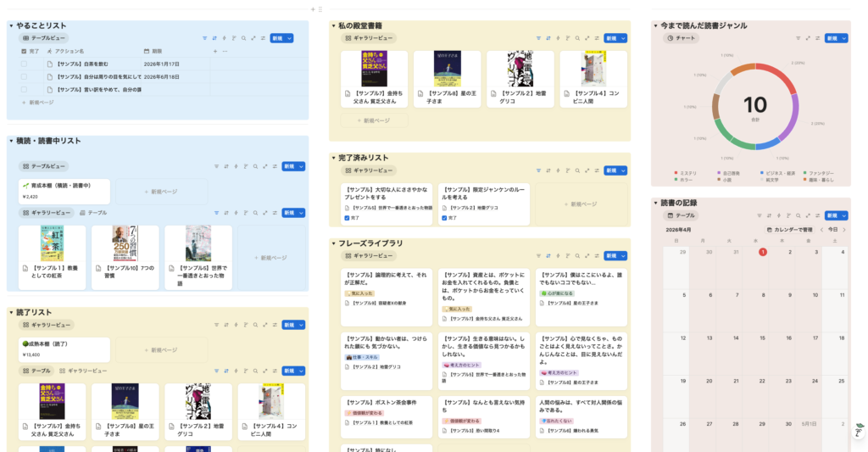868x452 pixels.
Task: Open search icon in 完了済みリスト toolbar
Action: click(576, 170)
